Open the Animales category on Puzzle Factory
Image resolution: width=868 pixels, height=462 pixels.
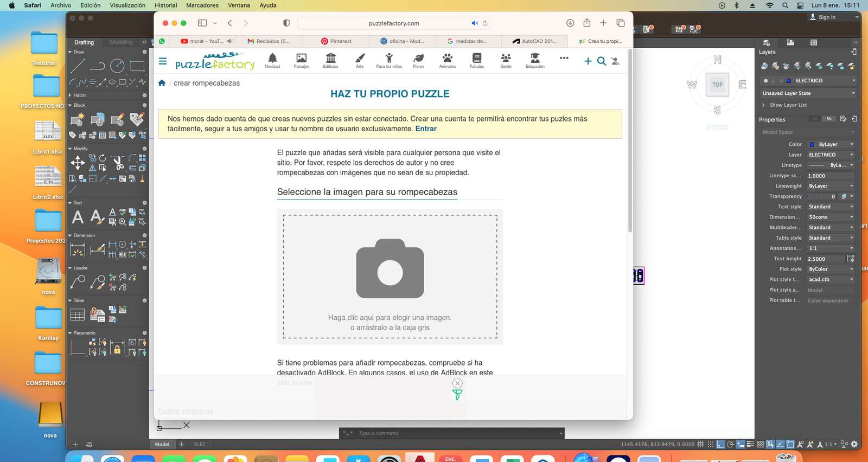(448, 61)
